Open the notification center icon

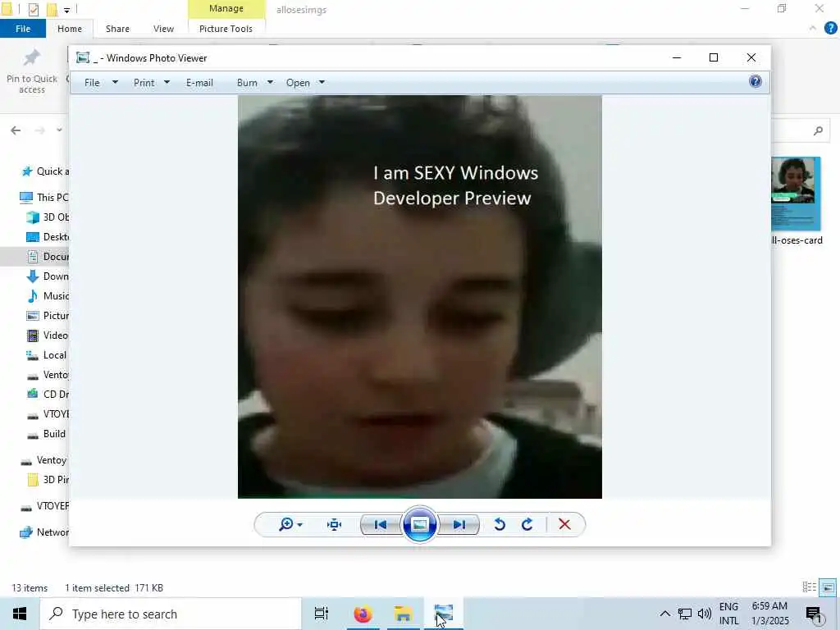click(815, 614)
